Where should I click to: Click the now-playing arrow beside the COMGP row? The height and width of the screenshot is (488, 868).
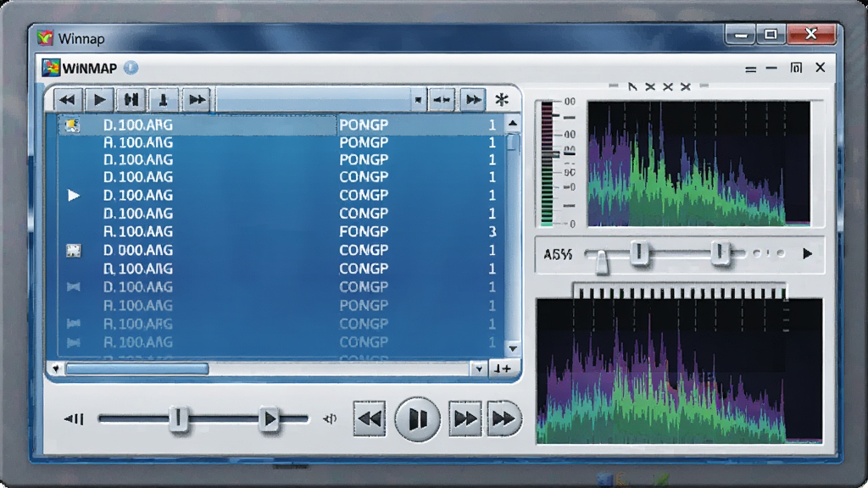pyautogui.click(x=73, y=196)
